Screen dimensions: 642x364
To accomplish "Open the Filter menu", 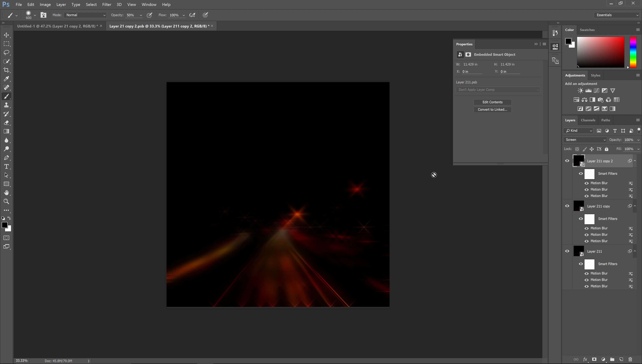I will 106,4.
